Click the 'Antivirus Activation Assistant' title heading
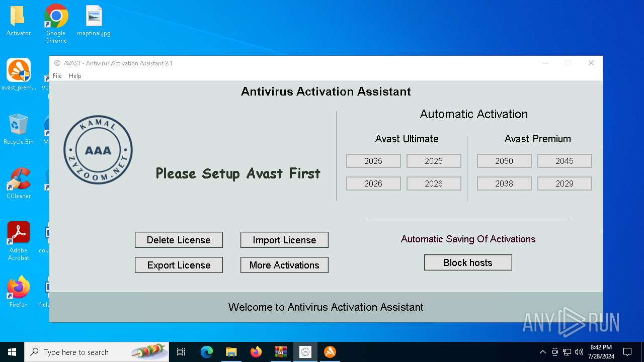The height and width of the screenshot is (362, 644). (326, 92)
